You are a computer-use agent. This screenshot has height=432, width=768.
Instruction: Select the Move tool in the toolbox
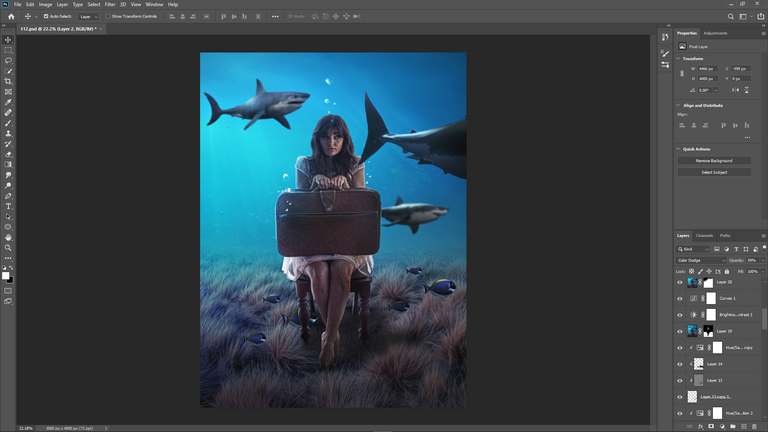pos(8,40)
